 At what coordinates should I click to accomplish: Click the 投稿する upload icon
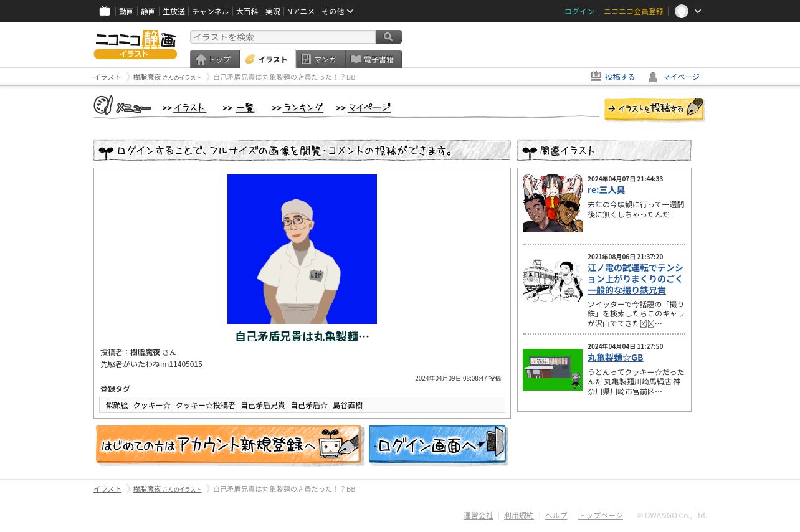coord(596,77)
